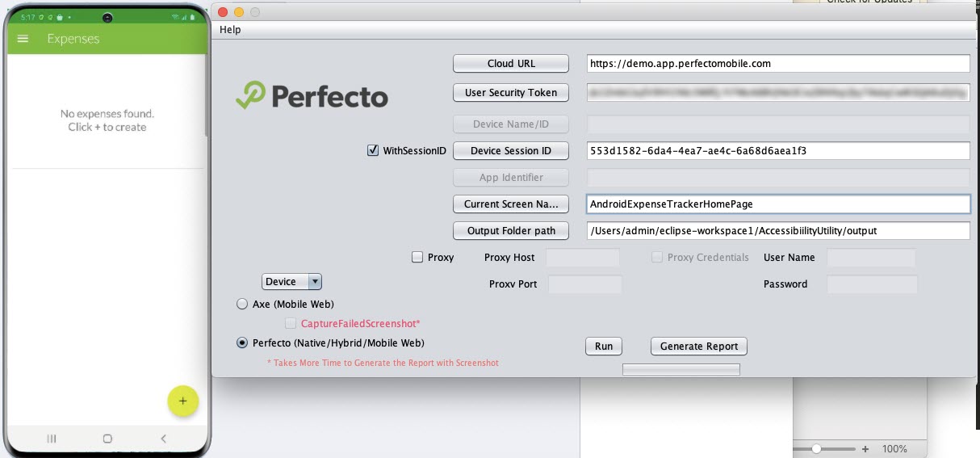Click the zoom-in plus icon beside slider
Viewport: 980px width, 458px height.
[x=865, y=449]
